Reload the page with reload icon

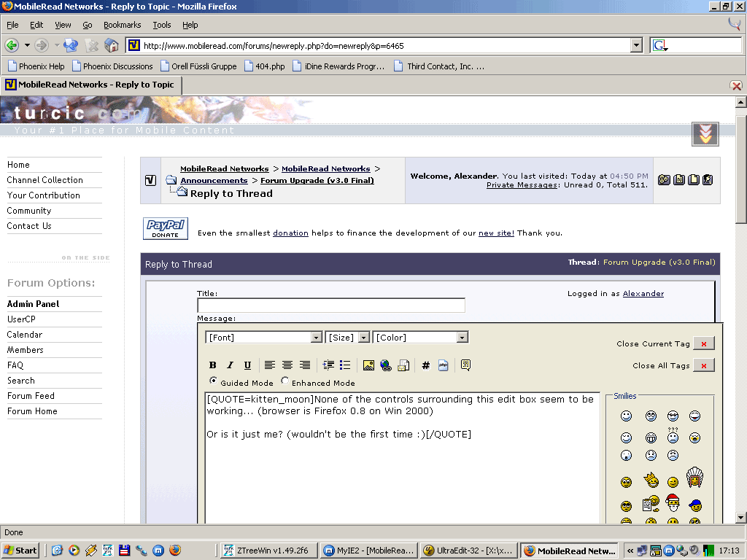71,45
